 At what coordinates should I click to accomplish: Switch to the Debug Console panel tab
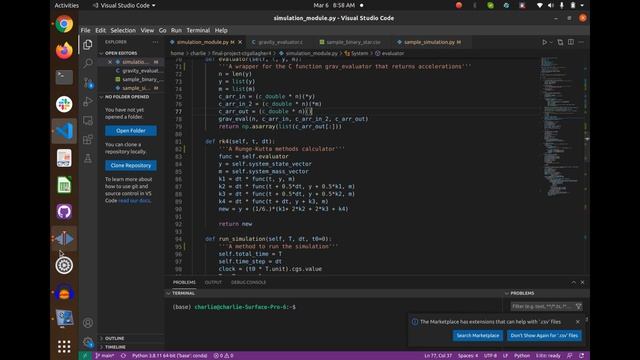[249, 282]
